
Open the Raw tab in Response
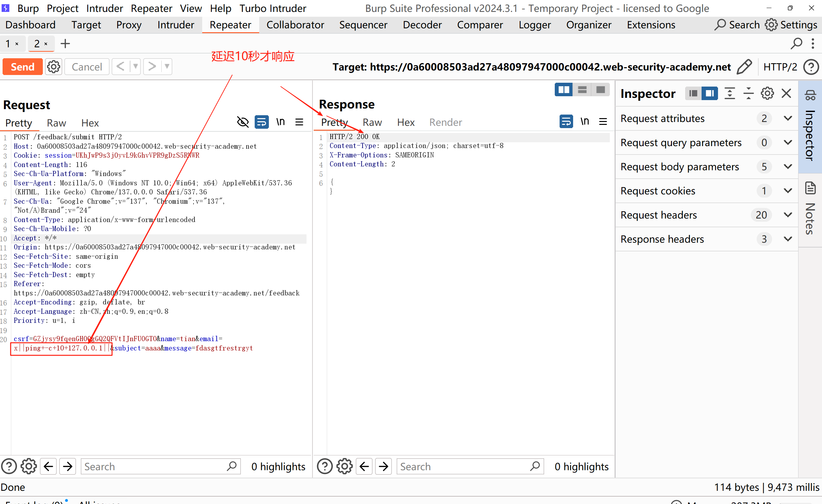[372, 122]
